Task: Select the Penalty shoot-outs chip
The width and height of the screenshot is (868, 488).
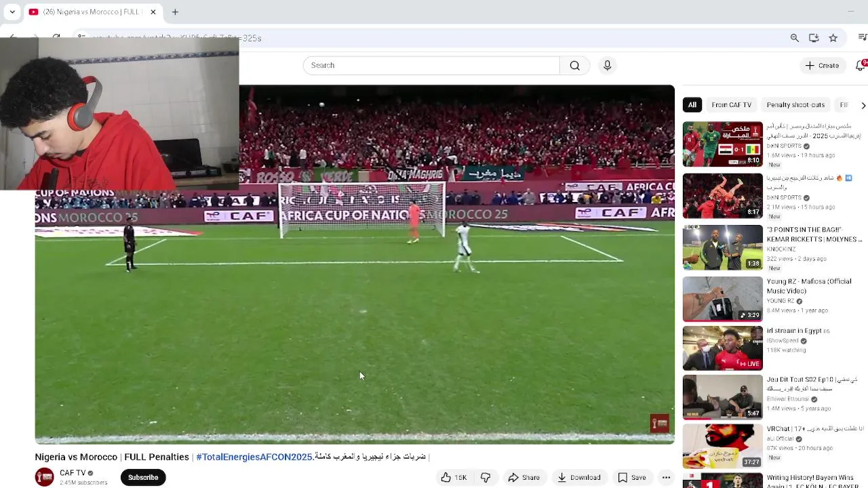Action: coord(795,105)
